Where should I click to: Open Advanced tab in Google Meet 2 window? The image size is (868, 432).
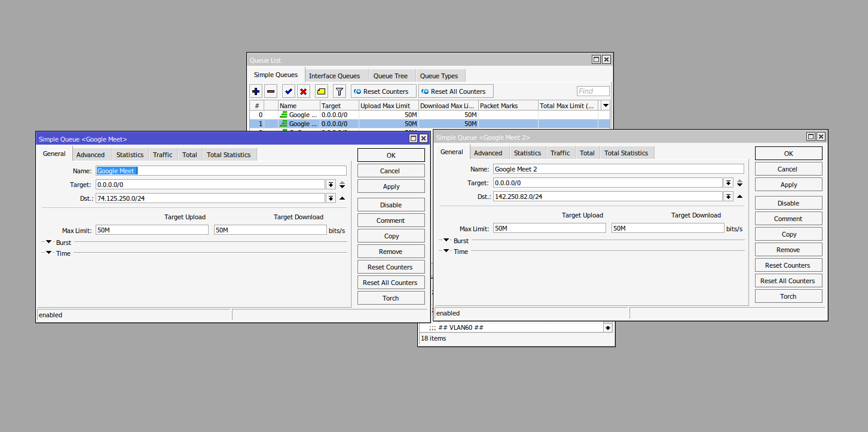coord(488,153)
